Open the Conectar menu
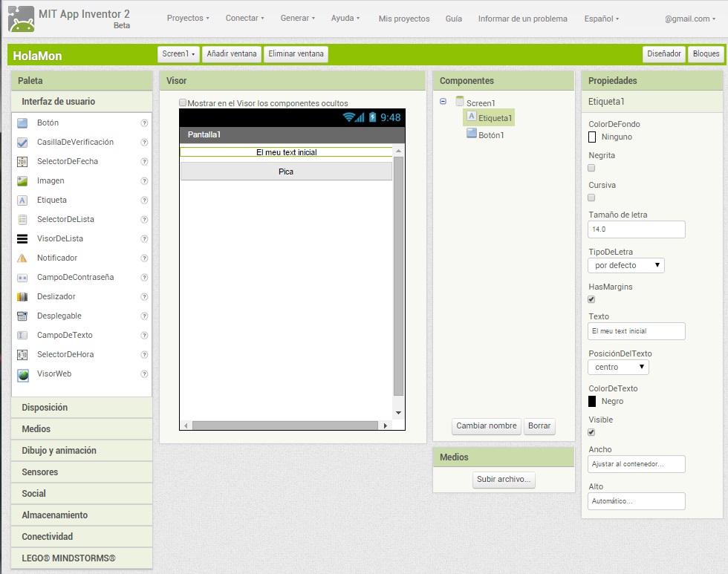This screenshot has width=728, height=574. click(244, 18)
